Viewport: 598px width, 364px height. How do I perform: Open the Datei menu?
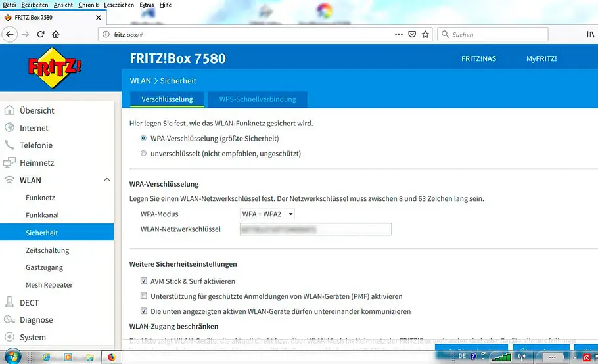coord(10,5)
